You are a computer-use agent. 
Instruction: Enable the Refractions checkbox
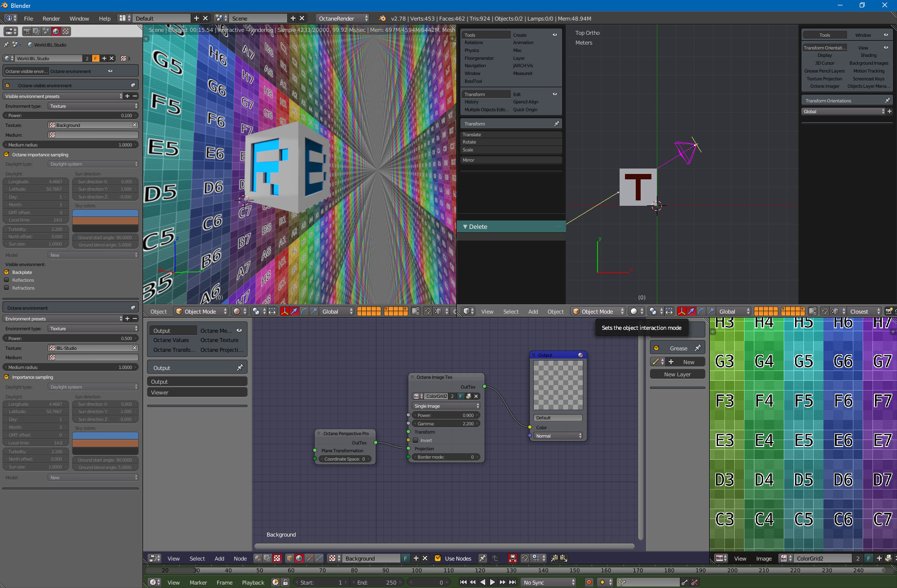[7, 288]
